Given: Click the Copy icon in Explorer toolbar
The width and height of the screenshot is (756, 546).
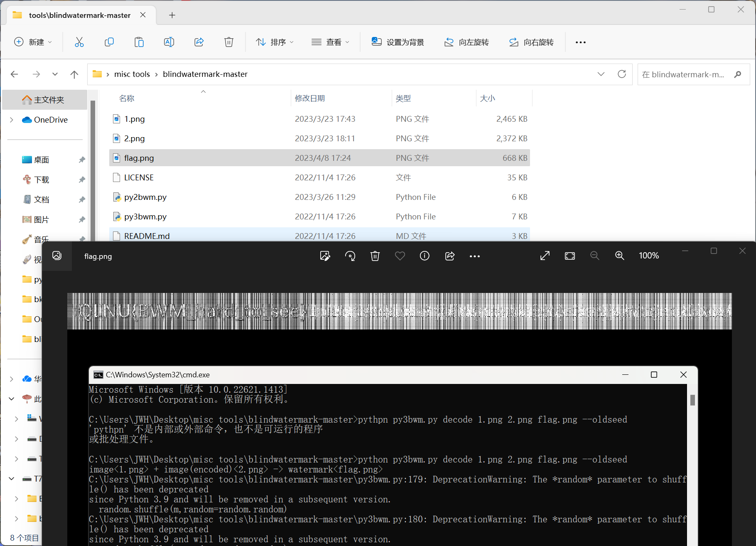Looking at the screenshot, I should pyautogui.click(x=109, y=42).
